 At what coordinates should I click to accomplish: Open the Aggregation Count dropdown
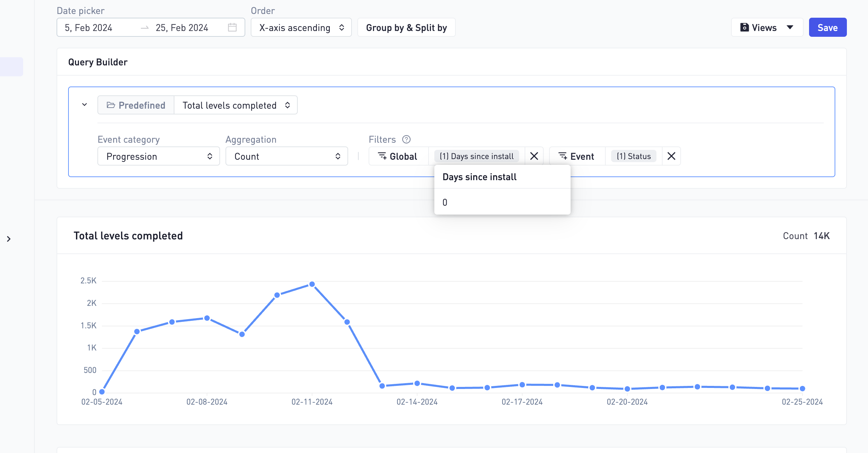[x=287, y=156]
